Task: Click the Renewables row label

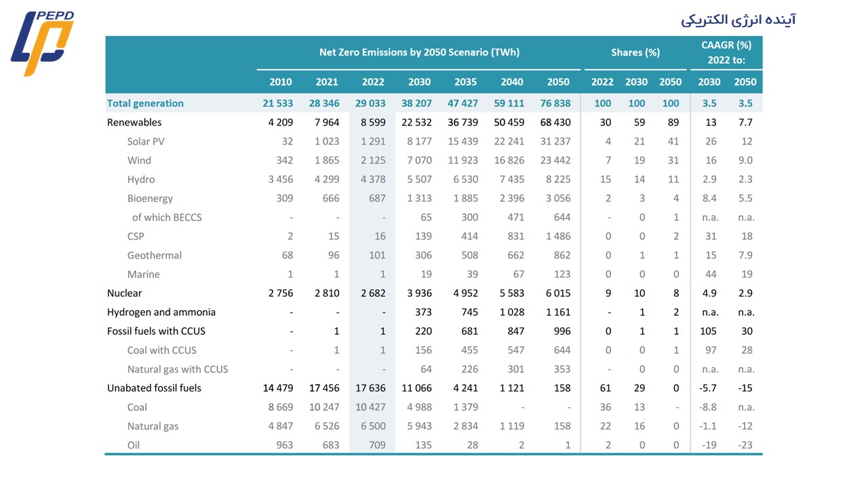Action: point(134,122)
